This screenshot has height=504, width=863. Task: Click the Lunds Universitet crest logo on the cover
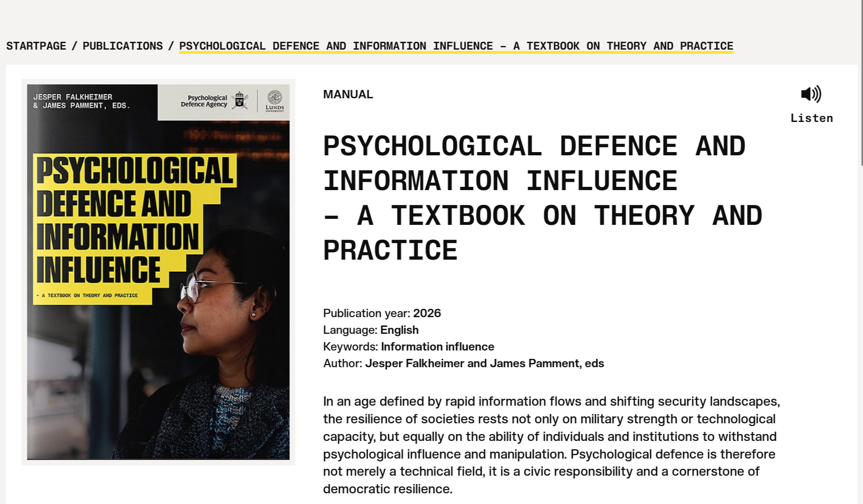(x=275, y=101)
